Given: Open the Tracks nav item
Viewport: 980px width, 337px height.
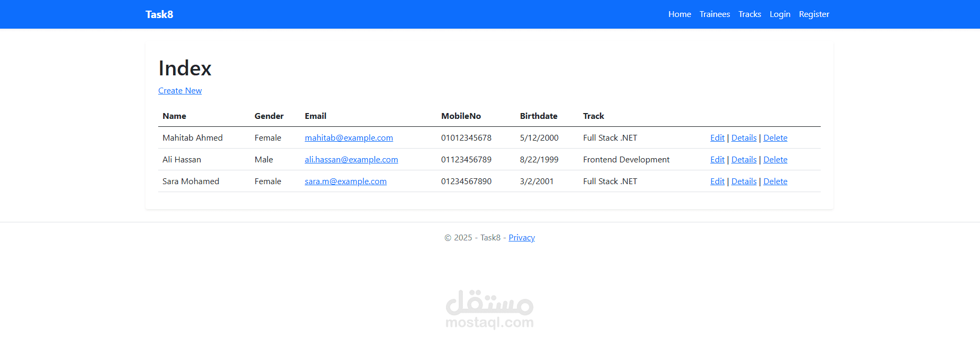Looking at the screenshot, I should tap(750, 14).
